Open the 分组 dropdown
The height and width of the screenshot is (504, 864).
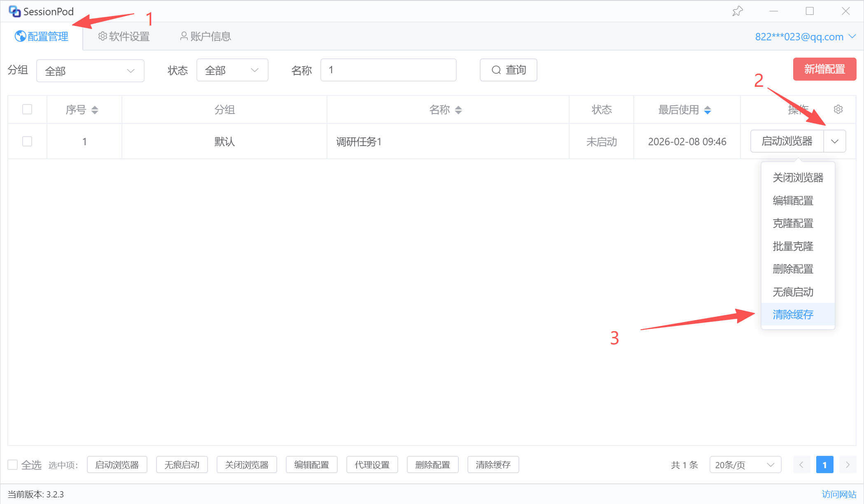(x=90, y=71)
